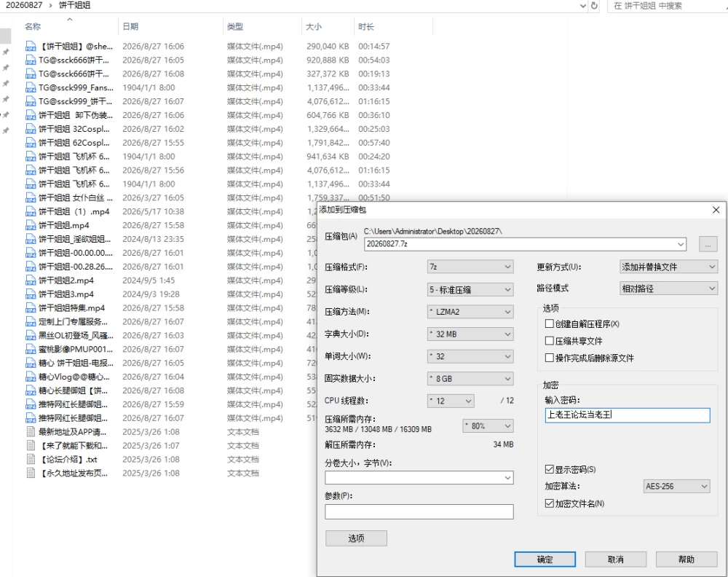The width and height of the screenshot is (728, 577).
Task: Click the duration 00:14:57
Action: 373,47
